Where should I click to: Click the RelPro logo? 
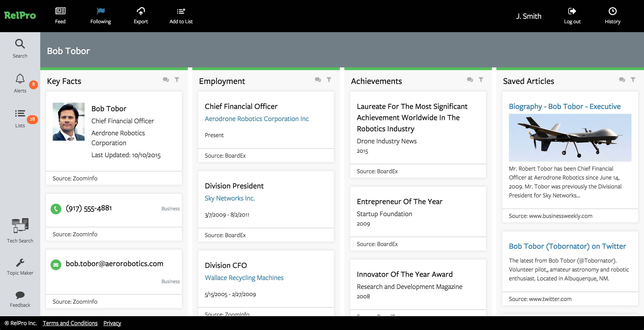pos(20,15)
